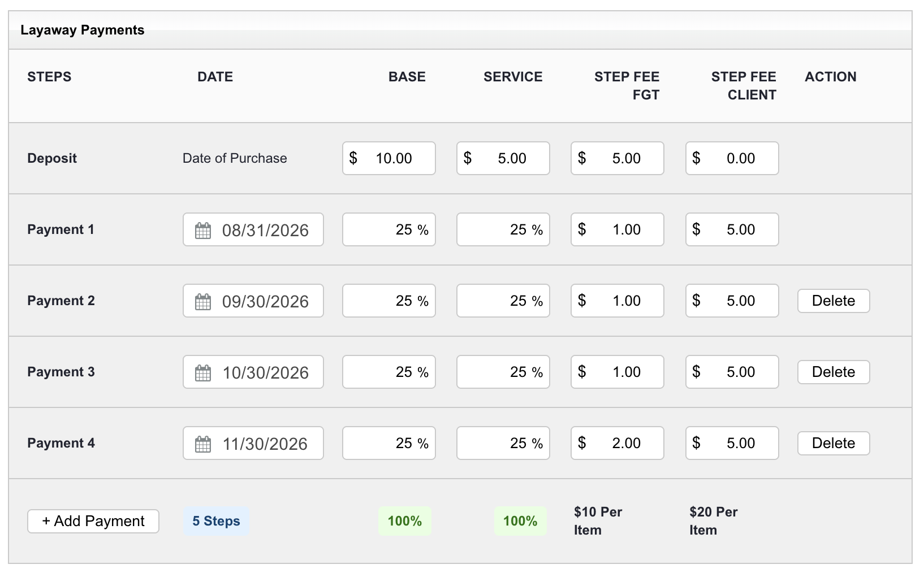
Task: Click the Payment 4 row label
Action: pos(61,443)
